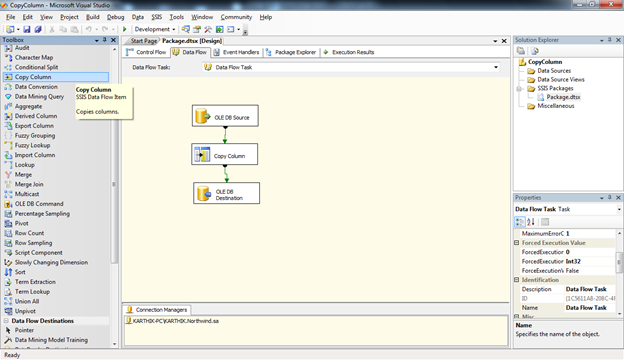Select the Conditional Split toolbox item

(36, 67)
